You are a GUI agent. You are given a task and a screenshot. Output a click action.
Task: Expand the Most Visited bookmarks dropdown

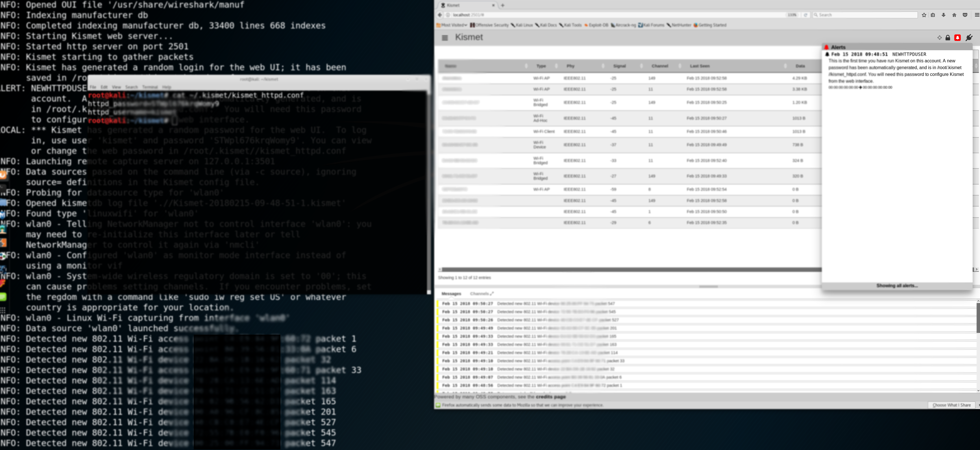[452, 25]
